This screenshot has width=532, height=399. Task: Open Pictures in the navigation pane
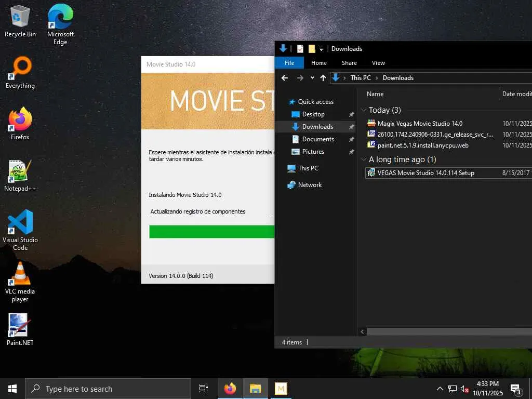coord(313,152)
